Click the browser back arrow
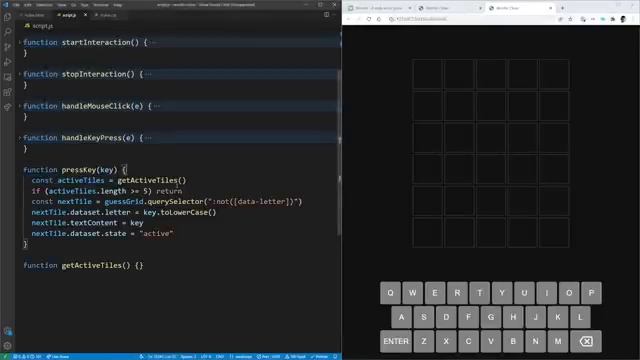This screenshot has height=360, width=640. [x=348, y=19]
